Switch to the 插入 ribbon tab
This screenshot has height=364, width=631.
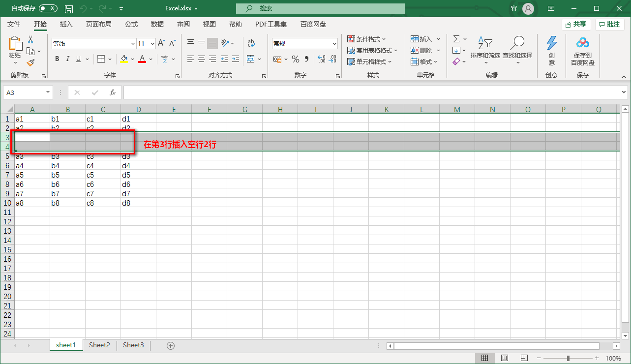click(66, 24)
